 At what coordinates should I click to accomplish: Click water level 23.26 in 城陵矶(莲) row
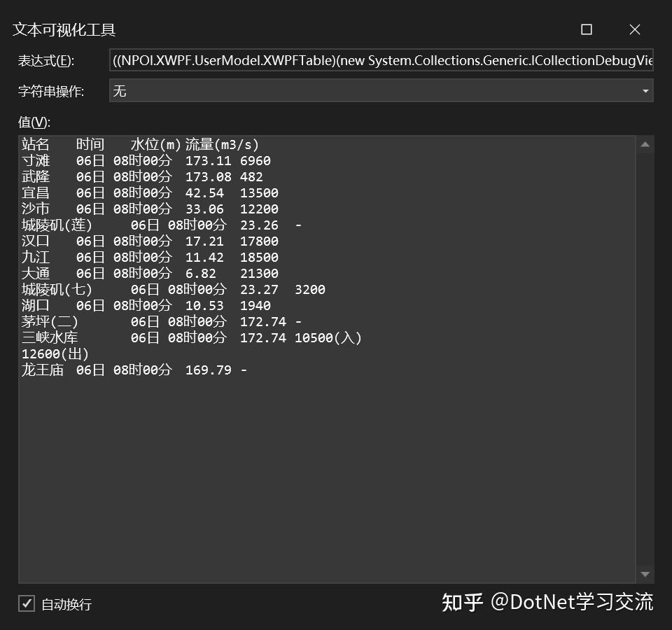click(259, 225)
